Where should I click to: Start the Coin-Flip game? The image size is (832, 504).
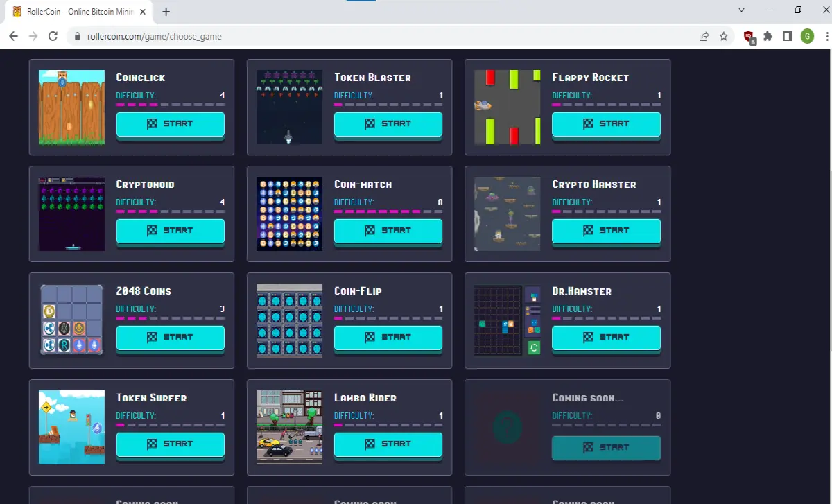click(388, 338)
